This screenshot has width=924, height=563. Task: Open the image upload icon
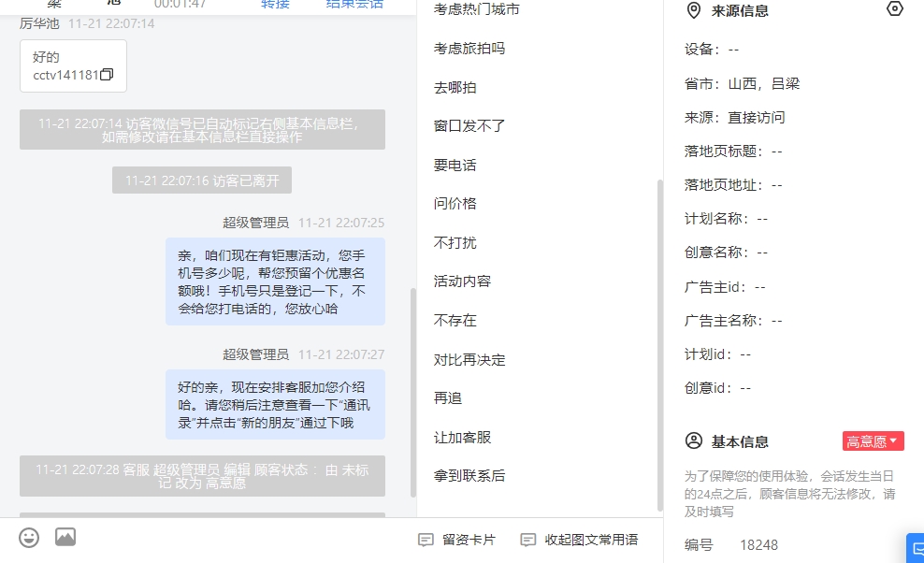tap(65, 537)
